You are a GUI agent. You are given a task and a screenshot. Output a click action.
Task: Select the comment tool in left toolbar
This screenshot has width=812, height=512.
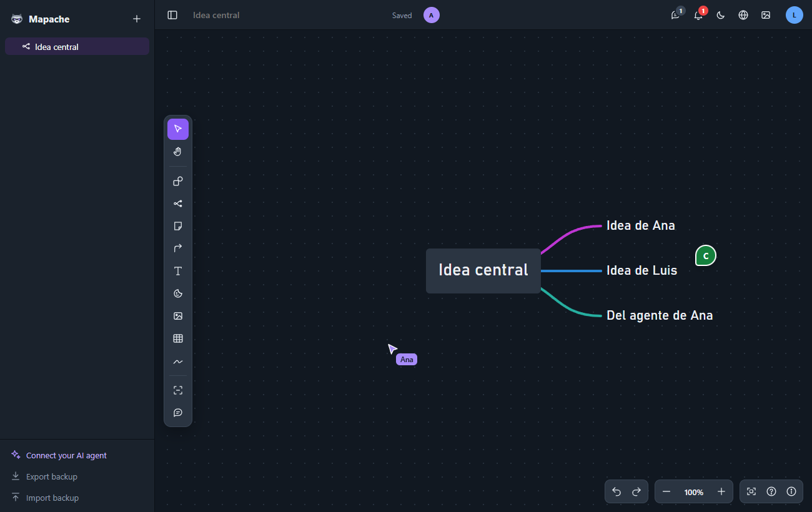point(178,413)
